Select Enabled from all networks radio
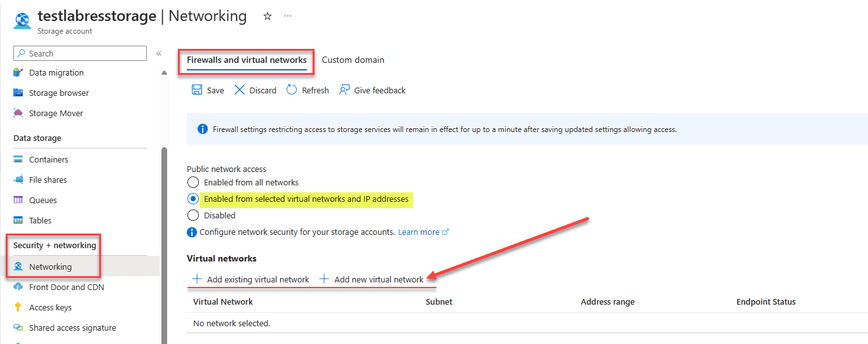The height and width of the screenshot is (344, 868). point(193,183)
